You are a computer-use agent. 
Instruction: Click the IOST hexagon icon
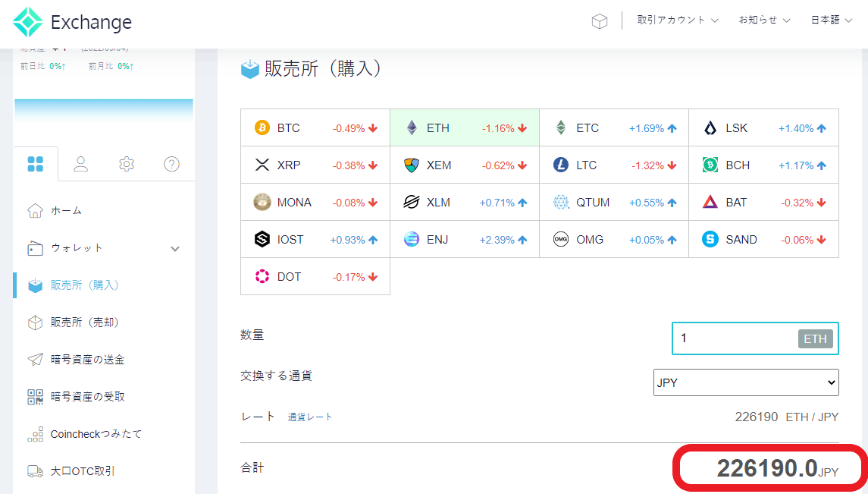tap(262, 239)
